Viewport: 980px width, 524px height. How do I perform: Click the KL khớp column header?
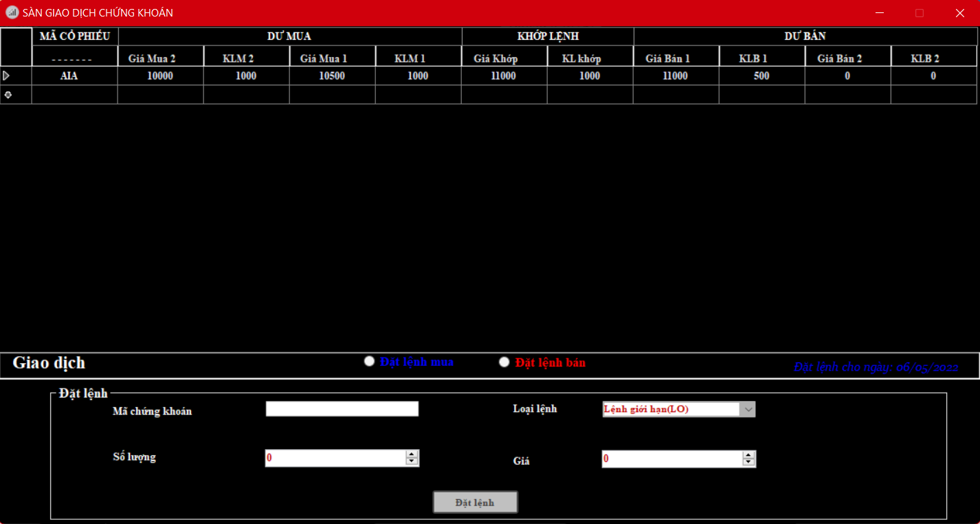[x=590, y=56]
